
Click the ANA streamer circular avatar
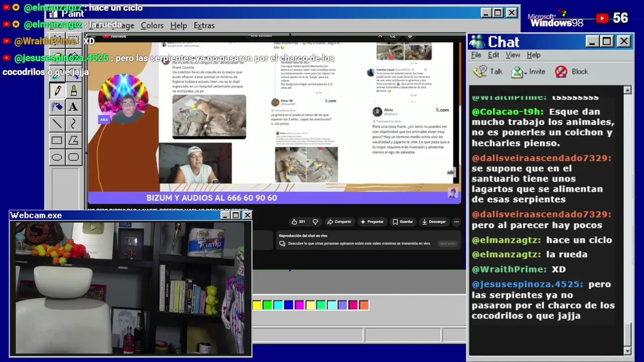pos(123,100)
